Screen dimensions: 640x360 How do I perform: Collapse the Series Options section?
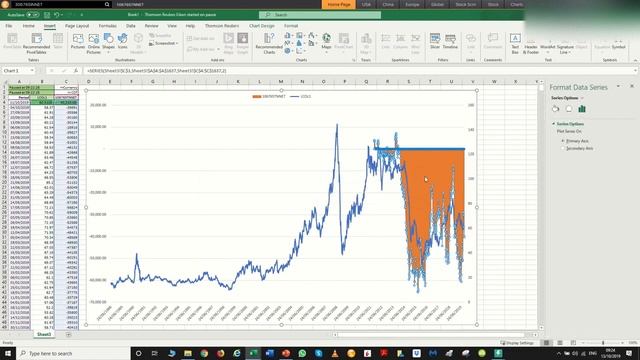[554, 124]
